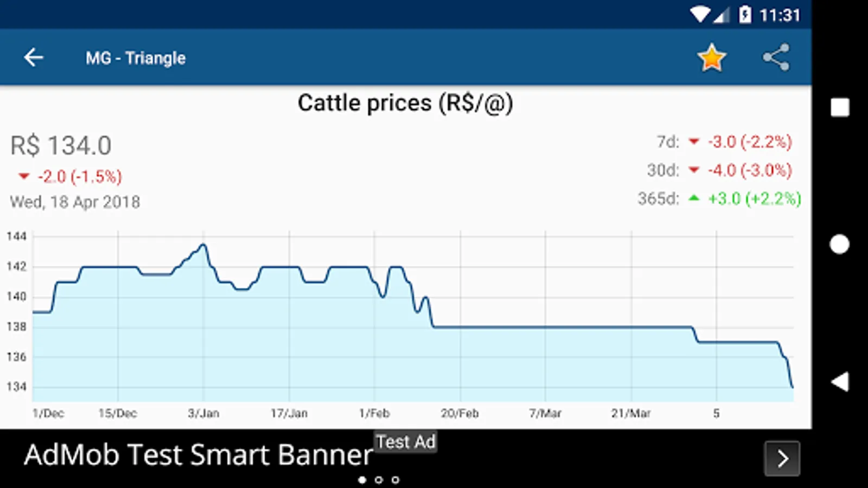
Task: Toggle the favorite star for MG - Triangle
Action: 711,58
